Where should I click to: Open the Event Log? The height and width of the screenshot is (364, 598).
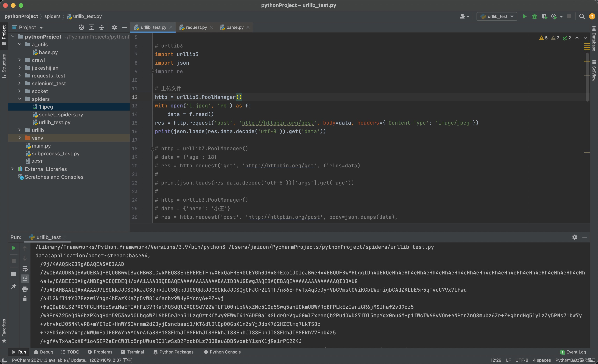point(573,352)
